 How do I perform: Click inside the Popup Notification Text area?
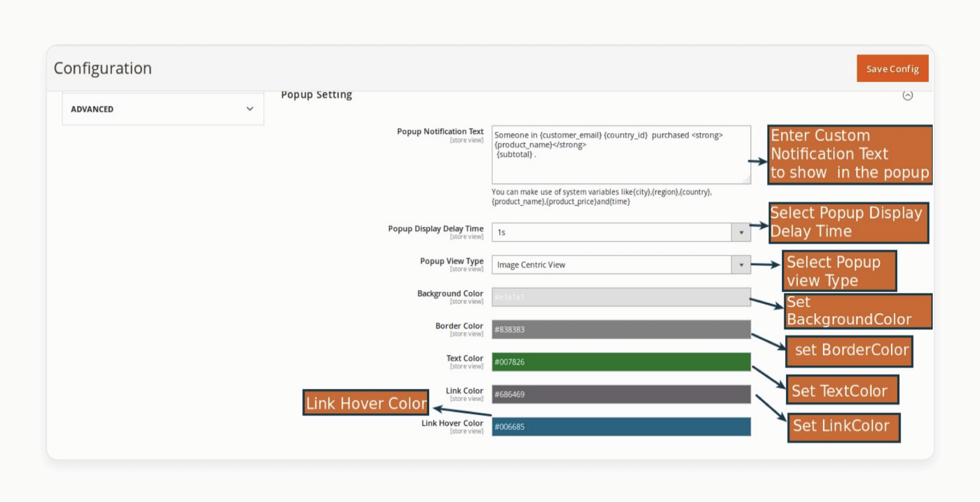[621, 155]
